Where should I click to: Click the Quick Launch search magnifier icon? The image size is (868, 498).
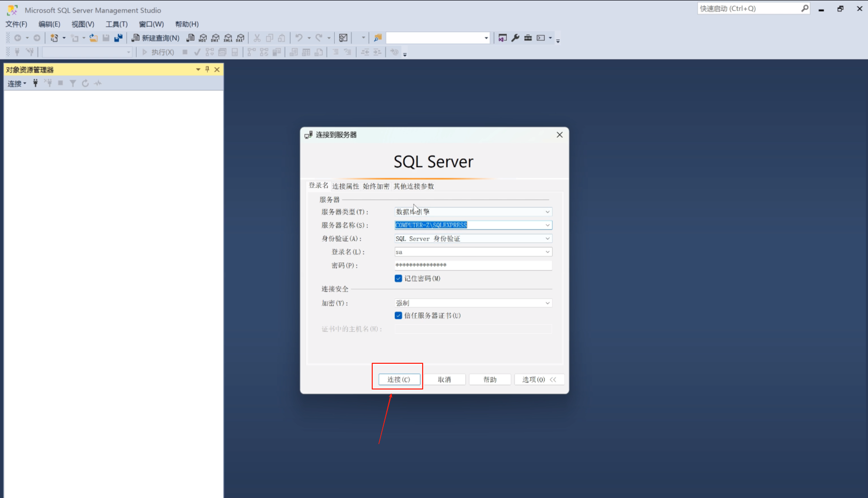(x=804, y=8)
